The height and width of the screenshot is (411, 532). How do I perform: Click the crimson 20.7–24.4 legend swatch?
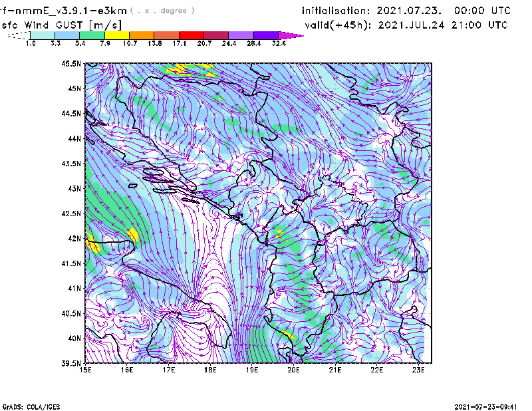pos(216,35)
